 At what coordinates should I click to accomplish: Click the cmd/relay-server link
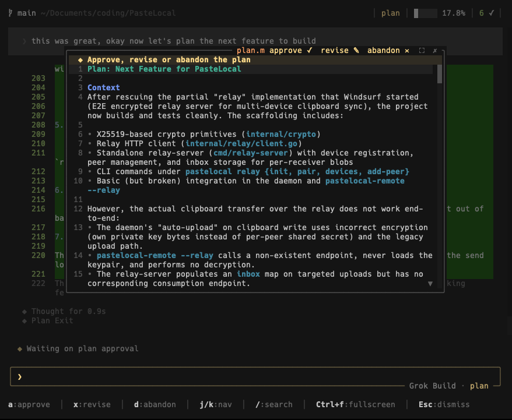(x=250, y=153)
